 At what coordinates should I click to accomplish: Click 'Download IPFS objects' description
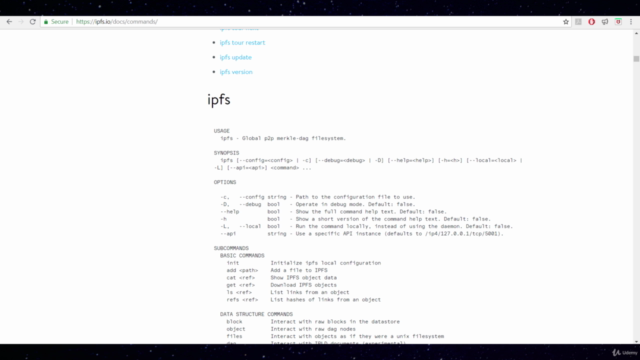coord(304,285)
